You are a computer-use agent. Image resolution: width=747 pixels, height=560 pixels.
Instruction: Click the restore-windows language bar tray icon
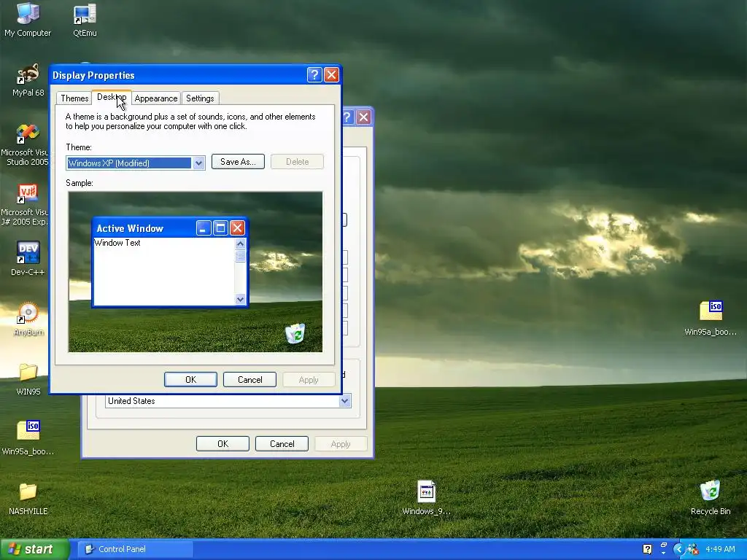pyautogui.click(x=663, y=545)
